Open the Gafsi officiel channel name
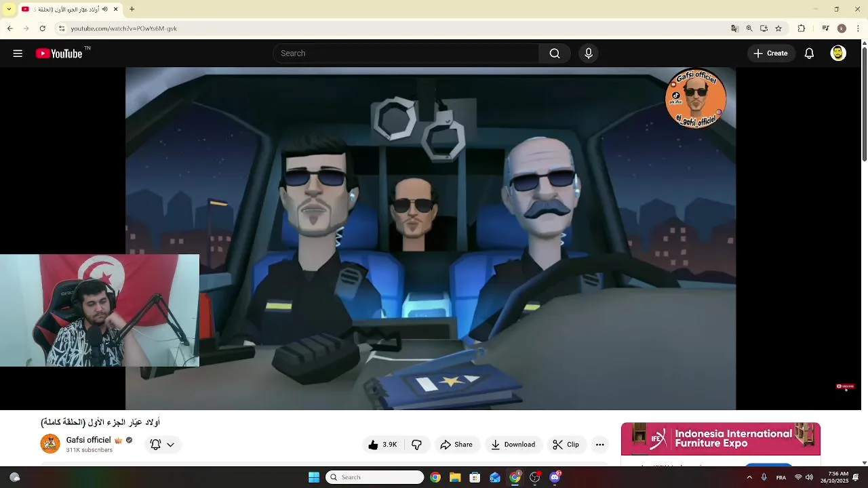The image size is (868, 488). 88,440
